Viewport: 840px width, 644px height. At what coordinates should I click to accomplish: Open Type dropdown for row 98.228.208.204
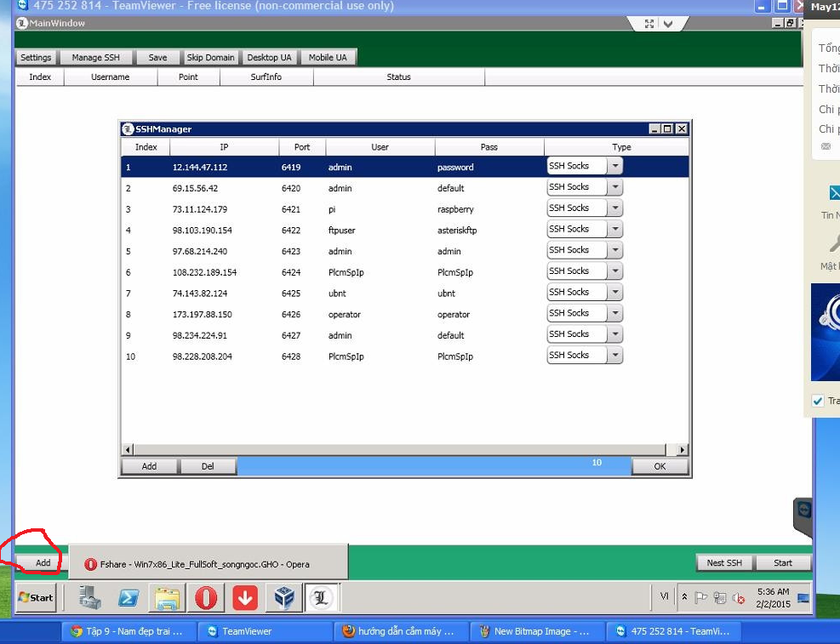pos(615,355)
